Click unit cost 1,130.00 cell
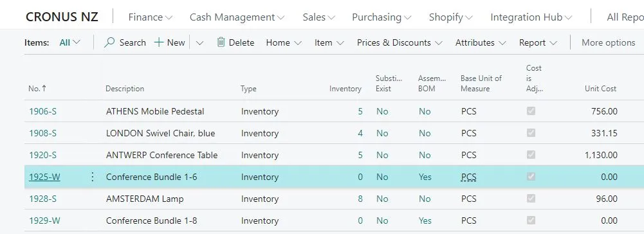The height and width of the screenshot is (234, 644). point(601,155)
